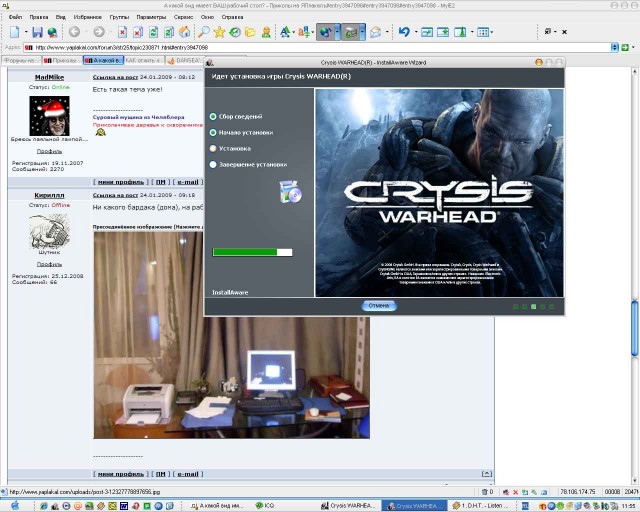Expand the undo history dropdown arrow
Image resolution: width=640 pixels, height=512 pixels.
[416, 32]
